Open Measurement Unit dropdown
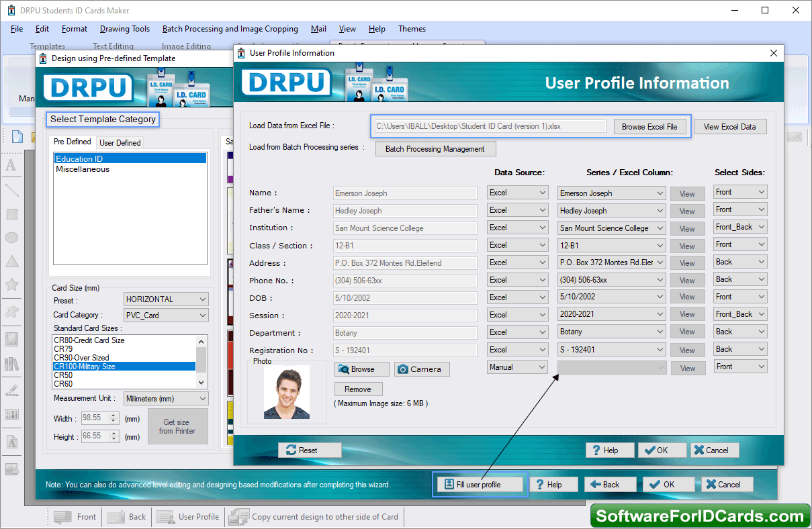Screen dimensions: 812x529 point(166,399)
